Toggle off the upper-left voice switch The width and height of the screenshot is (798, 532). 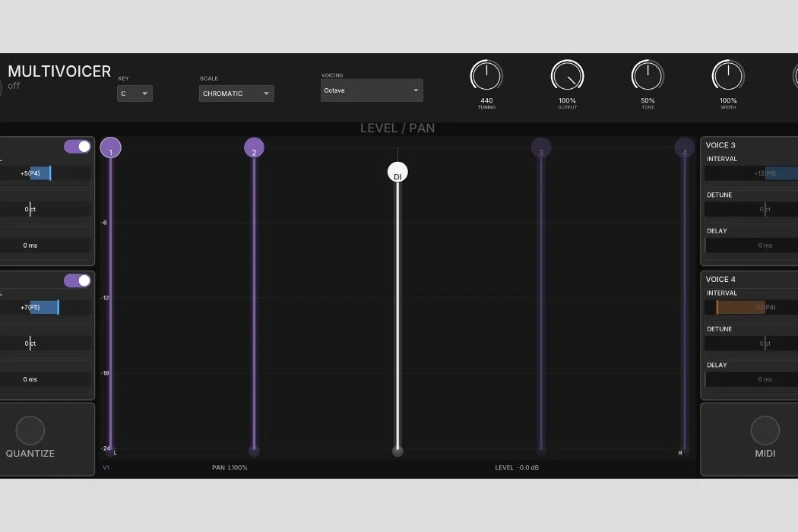(77, 147)
